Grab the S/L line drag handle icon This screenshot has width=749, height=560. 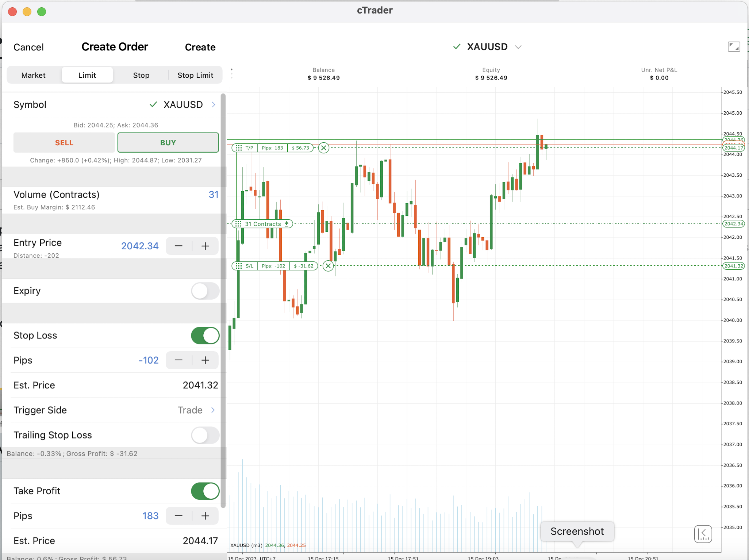pyautogui.click(x=239, y=266)
